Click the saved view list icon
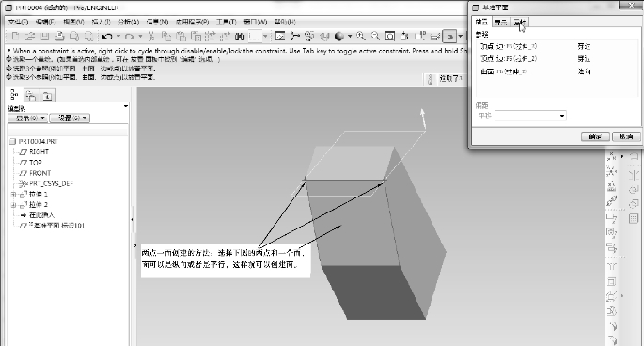Viewport: 644px width, 346px height. 419,36
